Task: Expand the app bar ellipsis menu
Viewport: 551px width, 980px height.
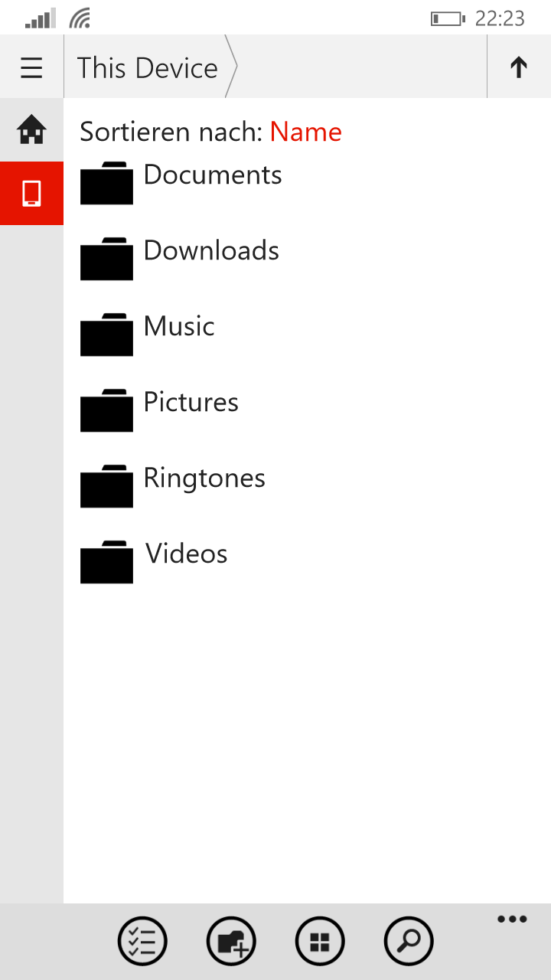Action: click(x=512, y=920)
